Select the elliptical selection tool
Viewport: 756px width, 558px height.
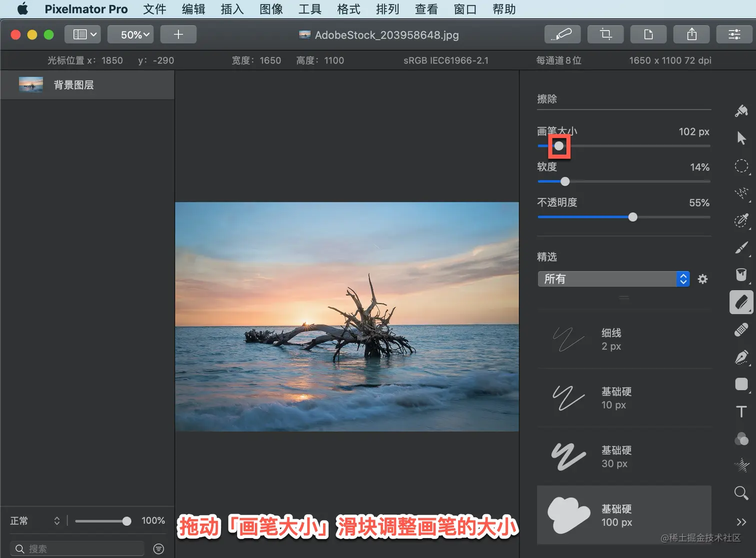(741, 166)
